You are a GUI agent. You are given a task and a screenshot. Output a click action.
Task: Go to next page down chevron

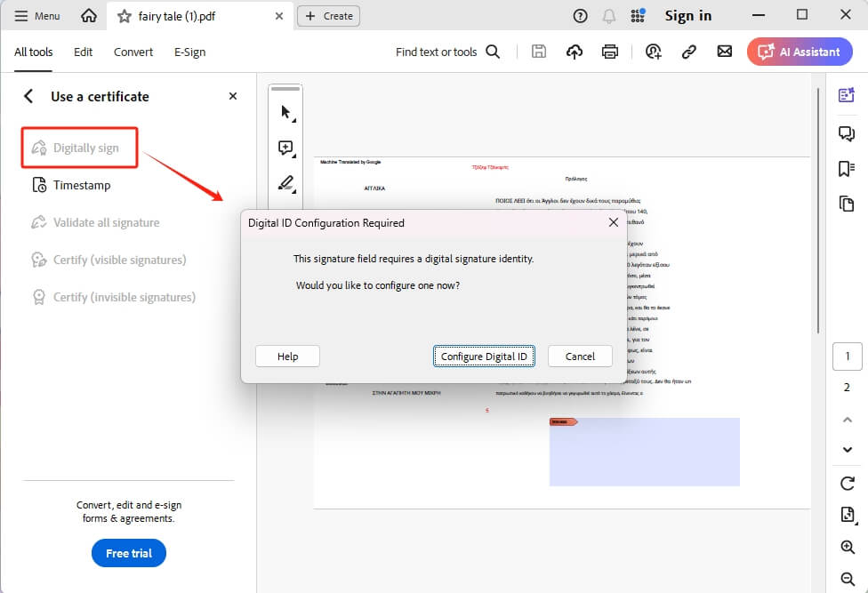coord(848,449)
